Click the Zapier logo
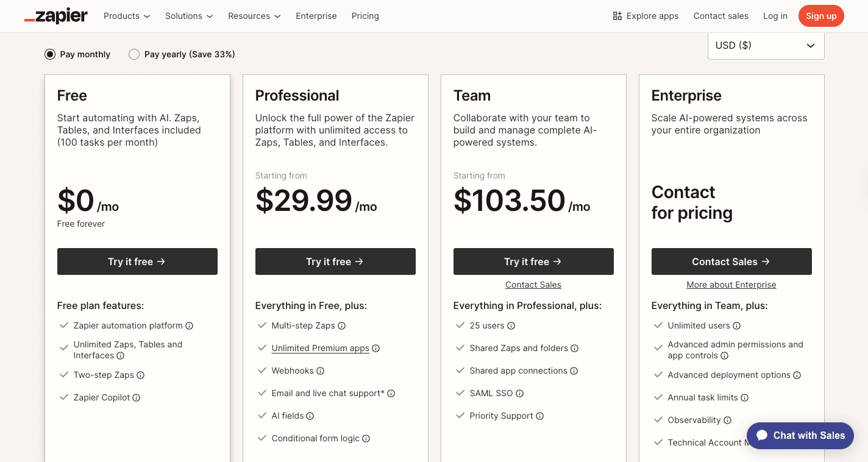Screen dimensions: 868x462 [55, 16]
